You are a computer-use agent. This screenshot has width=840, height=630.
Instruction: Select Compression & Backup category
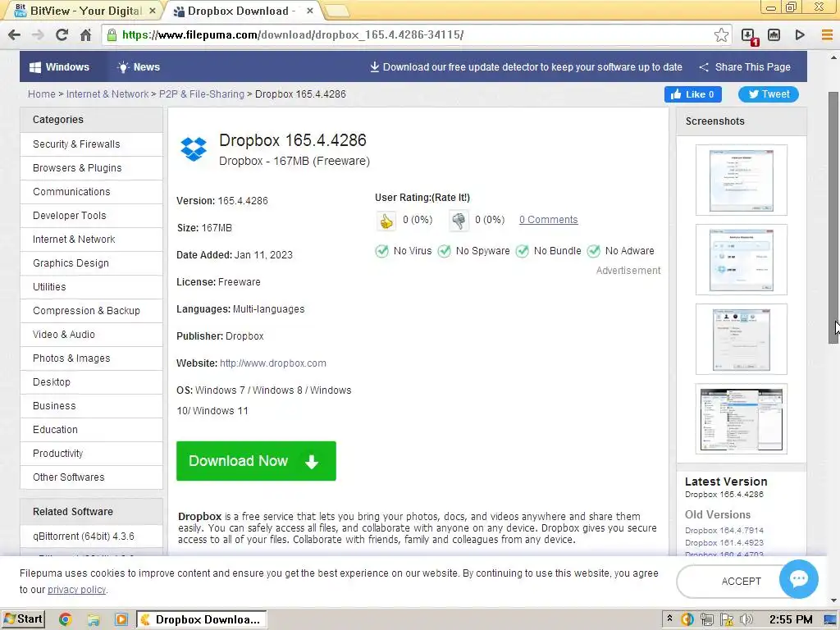click(x=92, y=311)
